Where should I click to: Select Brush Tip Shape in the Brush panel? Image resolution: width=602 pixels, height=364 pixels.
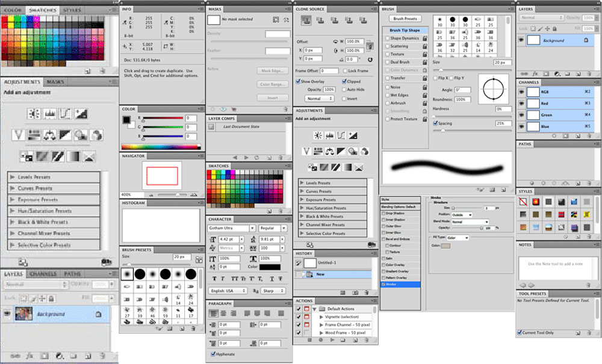click(x=404, y=30)
